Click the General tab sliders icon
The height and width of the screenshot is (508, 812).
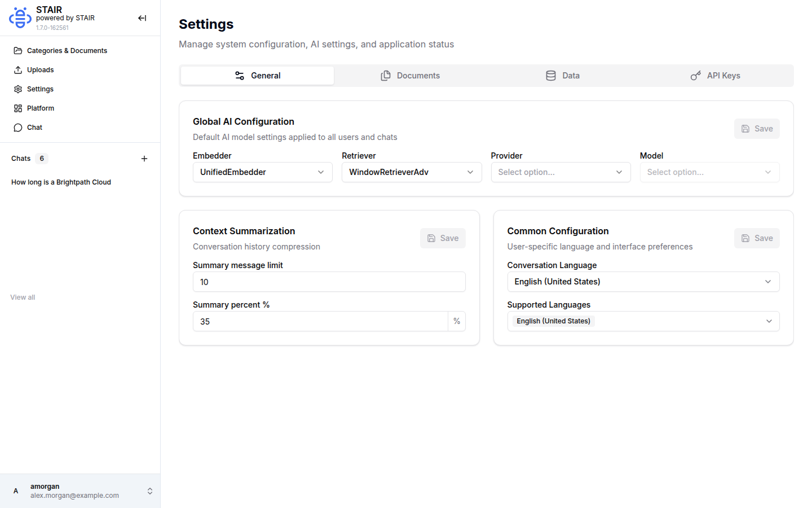click(x=240, y=76)
